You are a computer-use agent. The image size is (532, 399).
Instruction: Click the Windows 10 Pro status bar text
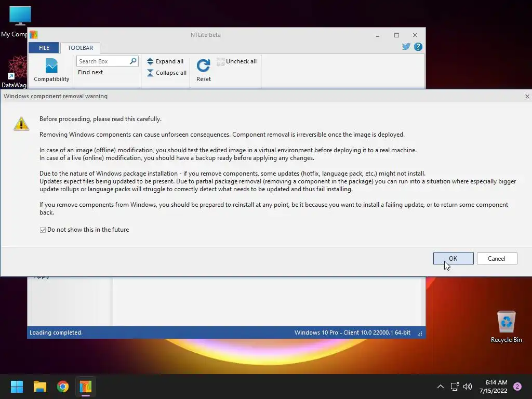pos(353,333)
